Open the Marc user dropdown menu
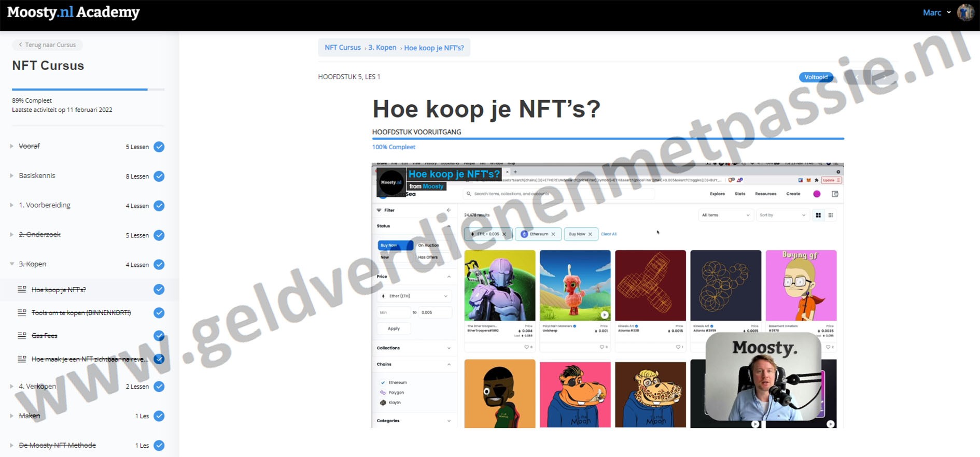Screen dimensions: 980x457 [x=936, y=12]
